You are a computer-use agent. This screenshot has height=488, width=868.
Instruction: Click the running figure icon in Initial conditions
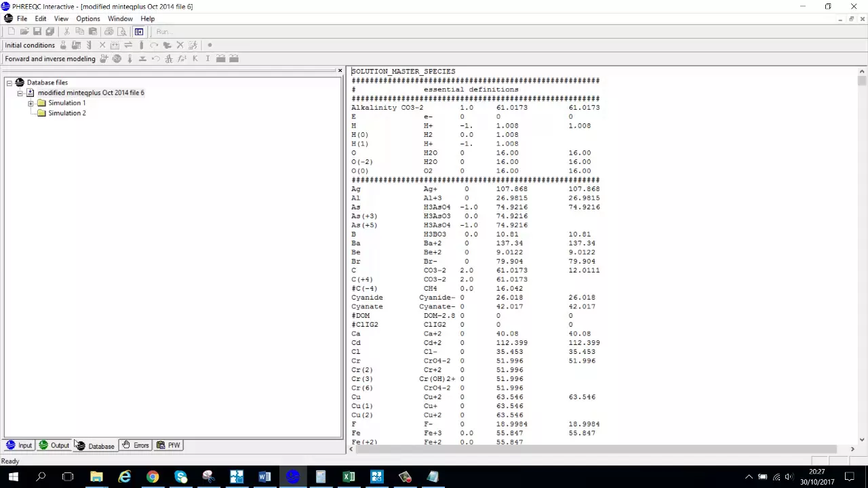point(193,45)
